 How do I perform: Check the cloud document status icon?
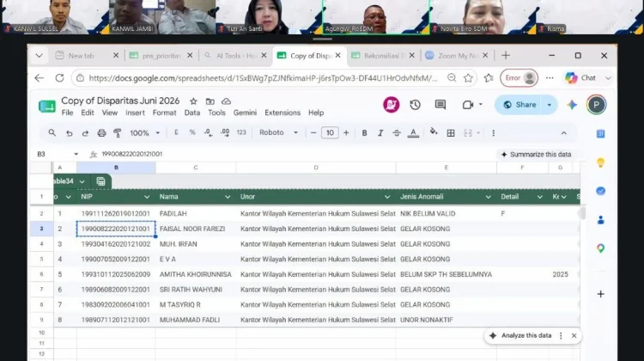click(x=226, y=101)
